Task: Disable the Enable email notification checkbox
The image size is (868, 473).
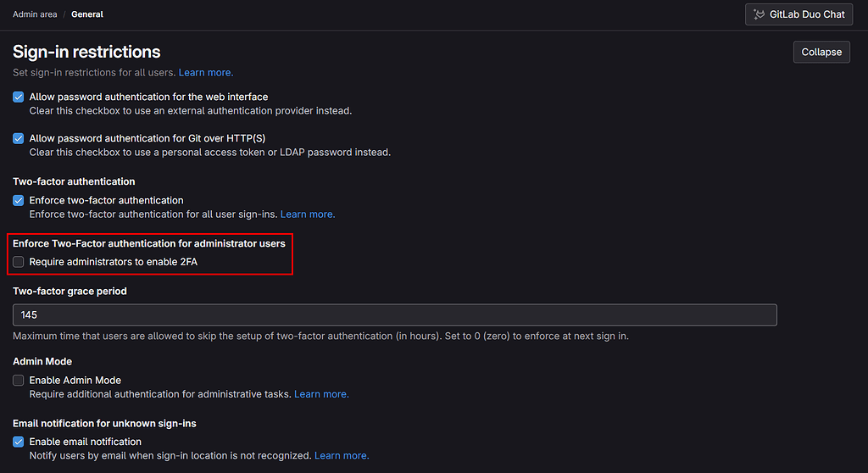Action: tap(19, 442)
